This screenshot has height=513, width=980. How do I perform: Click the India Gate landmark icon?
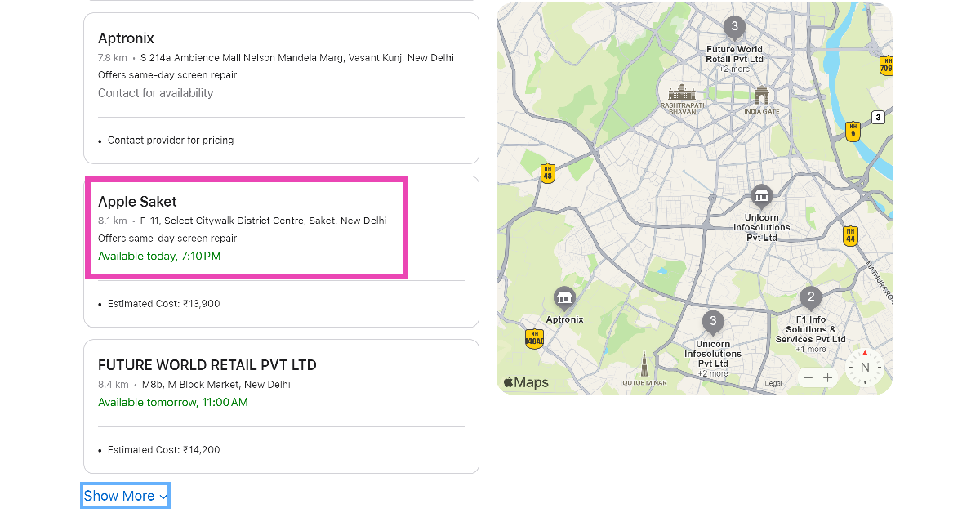[x=762, y=96]
